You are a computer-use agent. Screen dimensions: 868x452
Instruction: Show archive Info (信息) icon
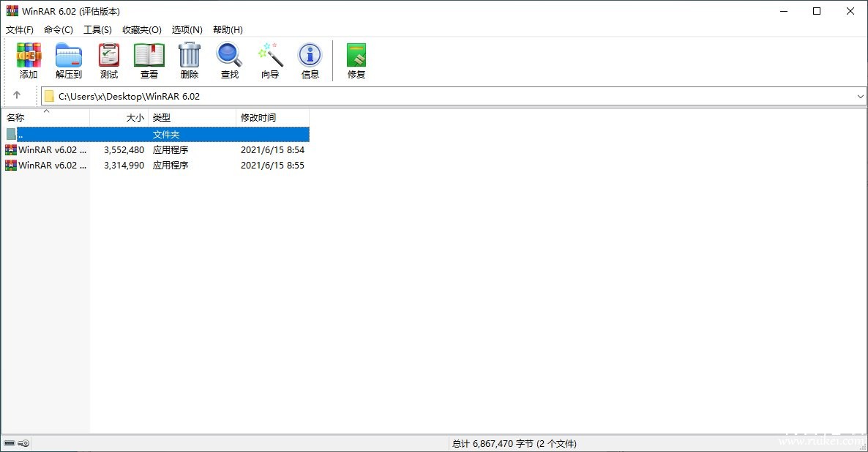pyautogui.click(x=310, y=60)
